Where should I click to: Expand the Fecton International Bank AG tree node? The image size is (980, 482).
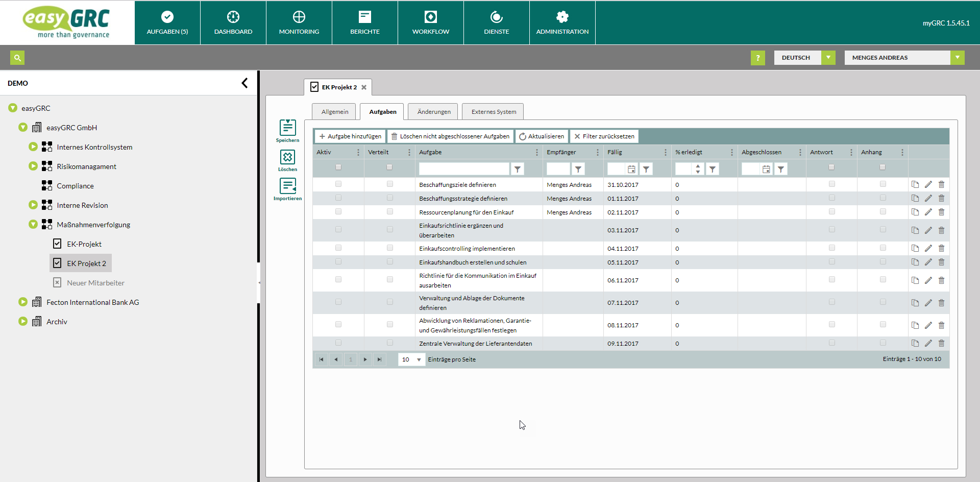[23, 302]
